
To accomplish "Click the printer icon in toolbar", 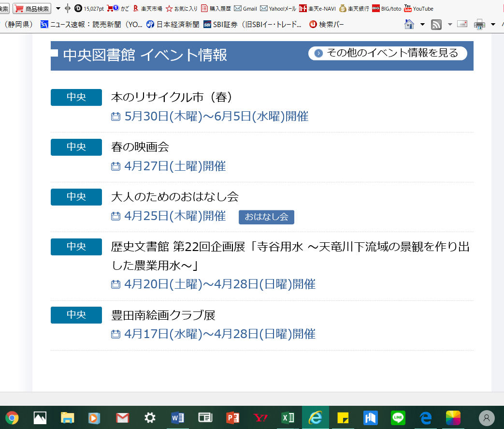I will pos(479,25).
